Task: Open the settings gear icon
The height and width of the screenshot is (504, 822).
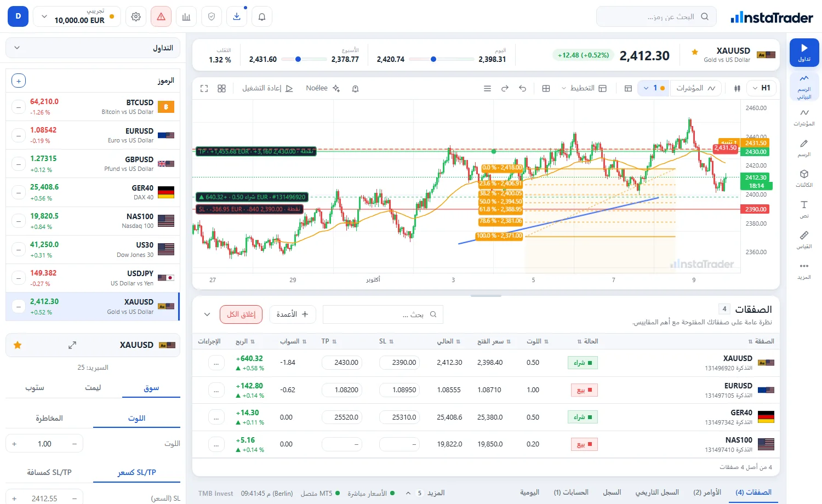Action: click(136, 17)
